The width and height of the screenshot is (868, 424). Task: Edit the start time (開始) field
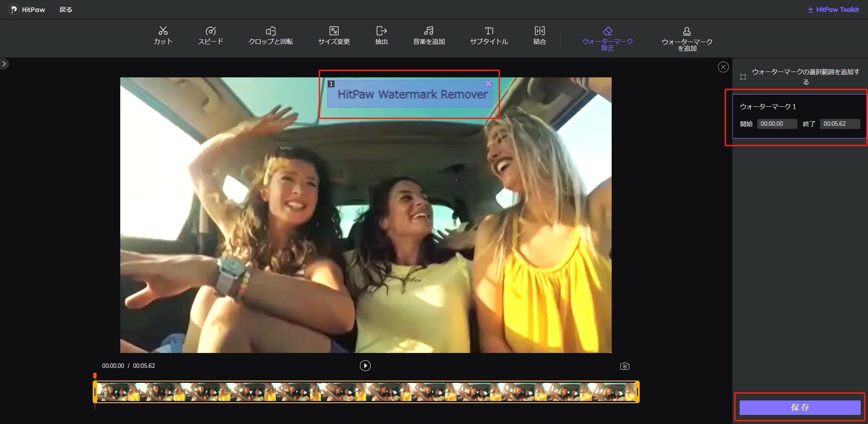(x=777, y=124)
